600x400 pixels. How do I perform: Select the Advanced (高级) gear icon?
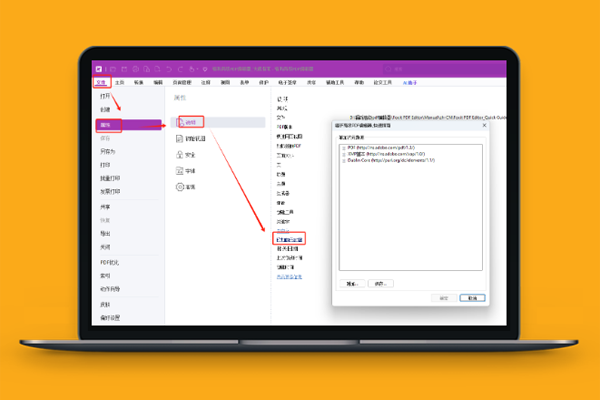click(179, 187)
